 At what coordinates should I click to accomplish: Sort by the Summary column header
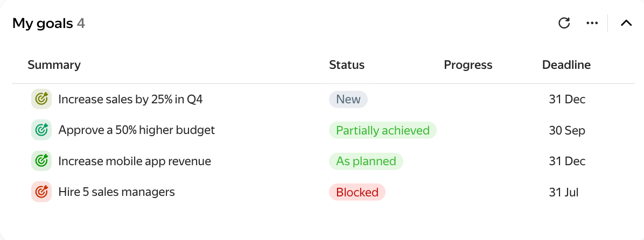[x=54, y=65]
